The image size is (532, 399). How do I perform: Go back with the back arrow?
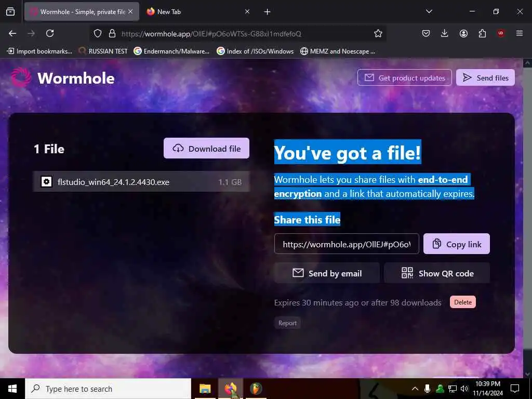coord(12,33)
